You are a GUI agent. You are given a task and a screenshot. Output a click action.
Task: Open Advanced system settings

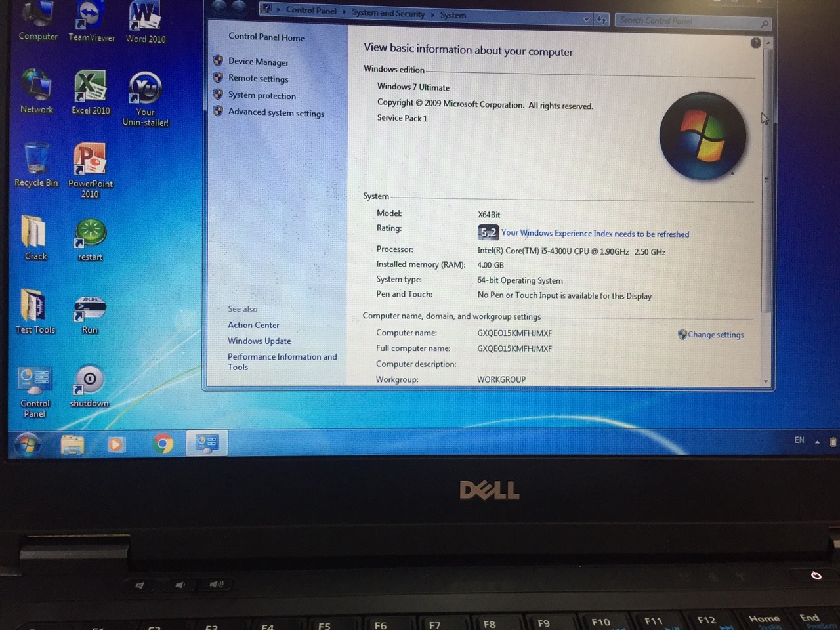(276, 113)
